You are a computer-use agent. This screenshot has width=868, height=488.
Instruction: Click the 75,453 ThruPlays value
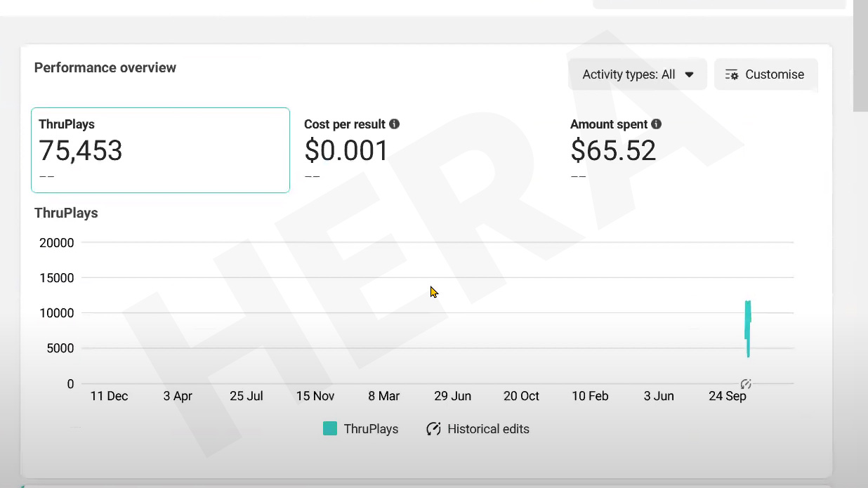tap(81, 151)
